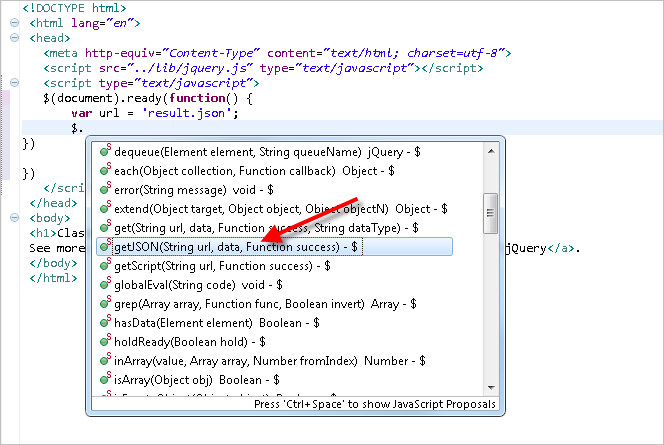Select get(String url, data...) proposal text
This screenshot has width=664, height=445.
[266, 228]
